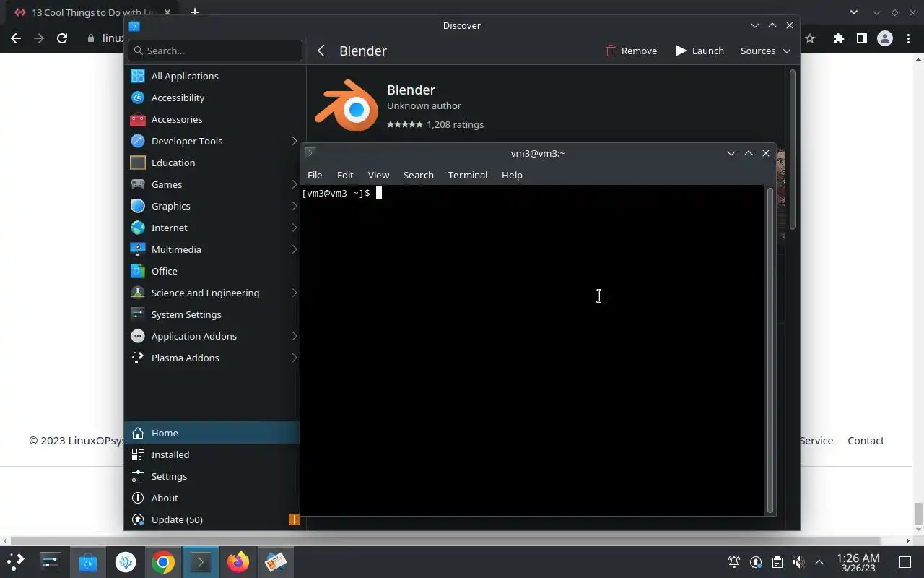
Task: Click the 1,208 ratings text
Action: coord(455,124)
